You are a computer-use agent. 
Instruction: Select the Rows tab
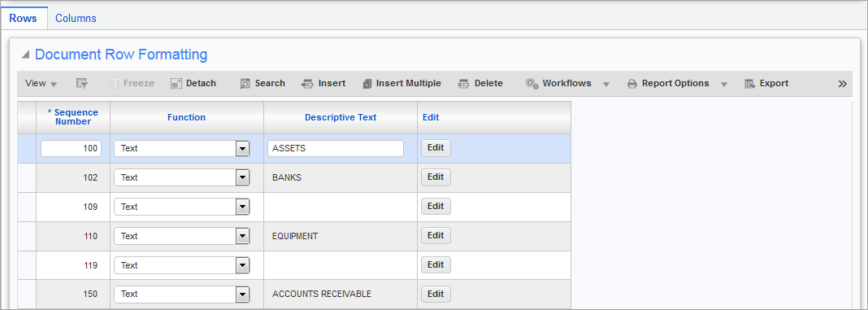pos(24,18)
